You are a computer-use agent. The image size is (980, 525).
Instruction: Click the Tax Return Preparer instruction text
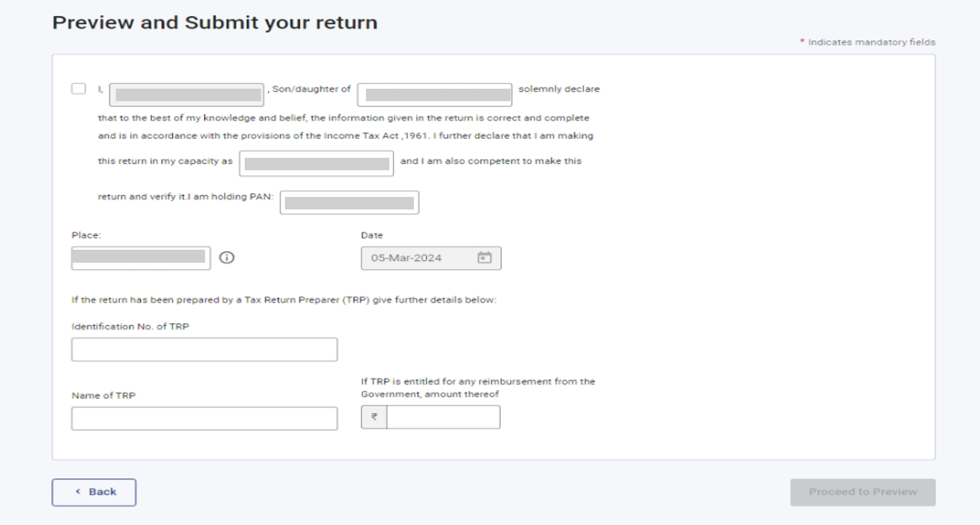tap(283, 300)
